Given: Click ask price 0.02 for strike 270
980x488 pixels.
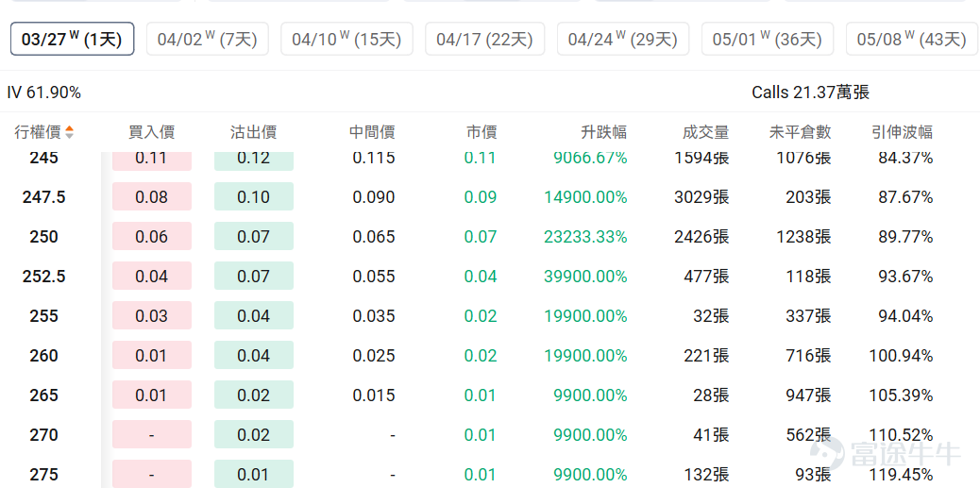Looking at the screenshot, I should (x=254, y=435).
